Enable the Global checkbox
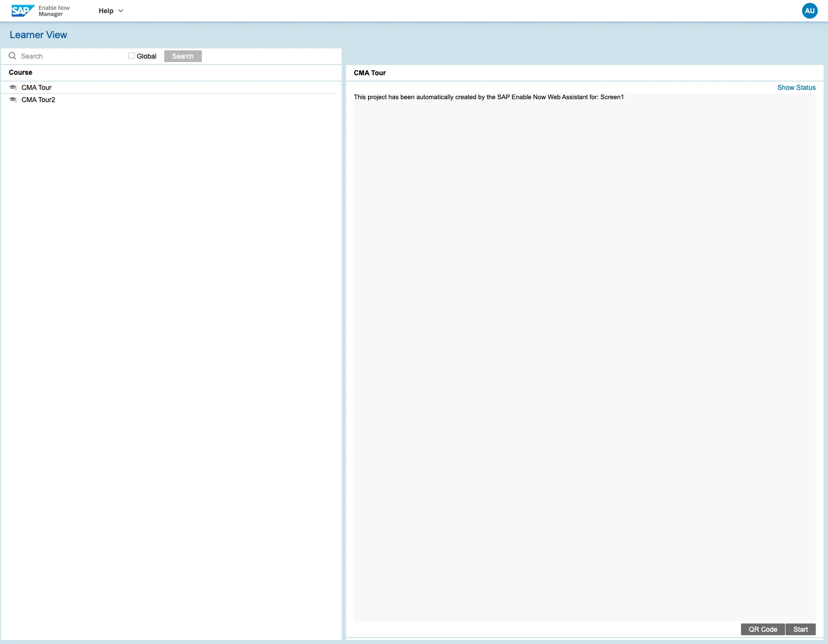The height and width of the screenshot is (644, 828). click(131, 56)
